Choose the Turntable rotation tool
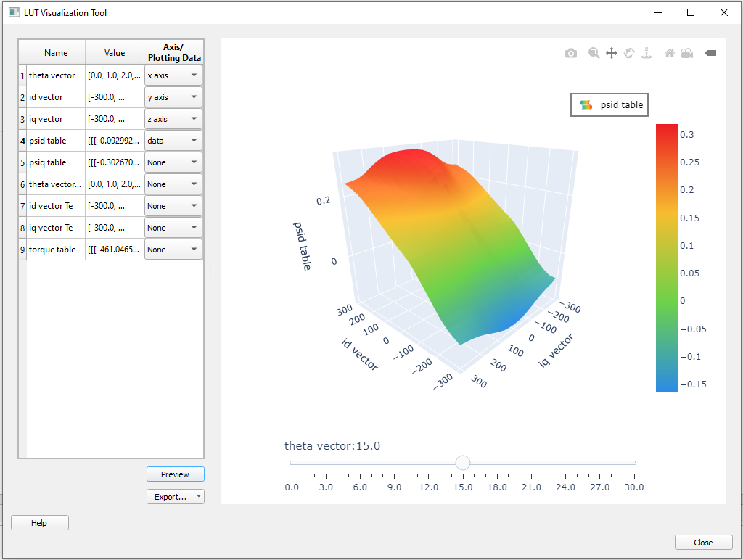This screenshot has width=743, height=560. [647, 53]
